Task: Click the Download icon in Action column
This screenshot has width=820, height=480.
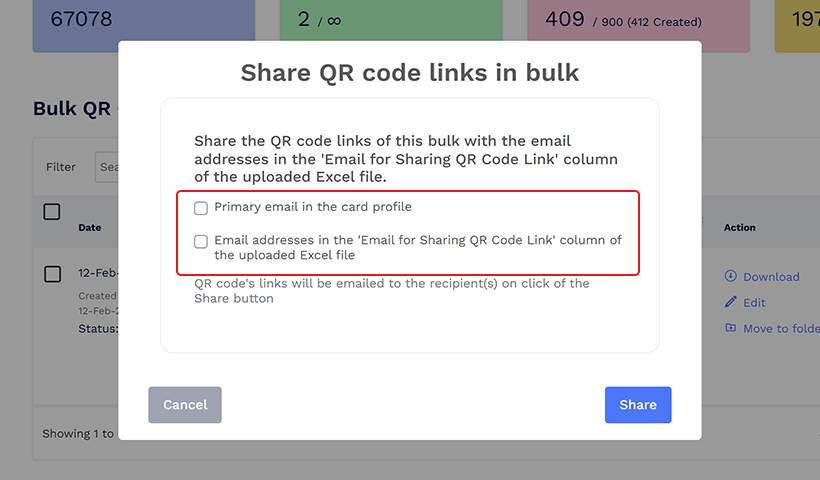Action: click(730, 276)
